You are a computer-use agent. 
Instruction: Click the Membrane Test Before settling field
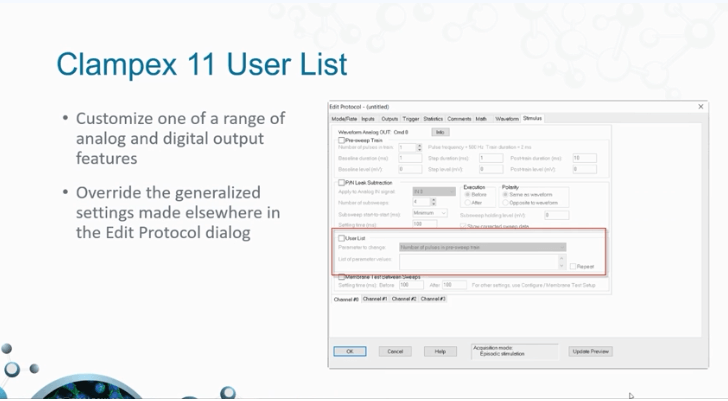[x=410, y=285]
